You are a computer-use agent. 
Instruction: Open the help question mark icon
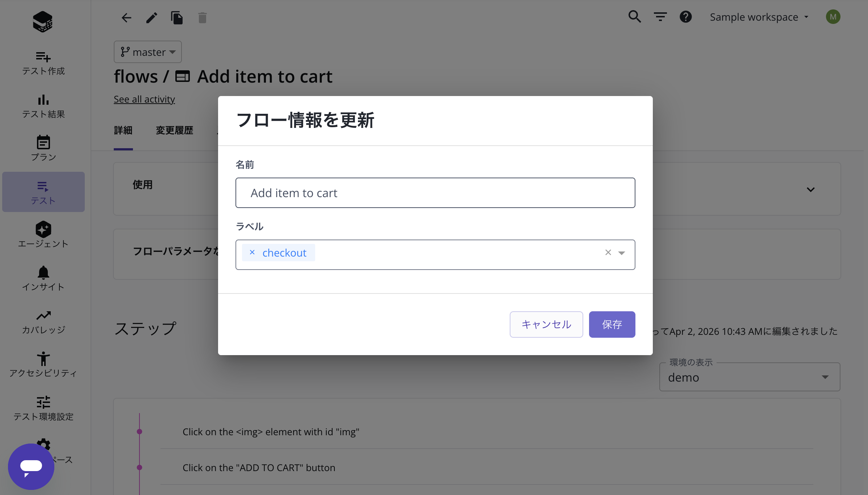coord(686,17)
